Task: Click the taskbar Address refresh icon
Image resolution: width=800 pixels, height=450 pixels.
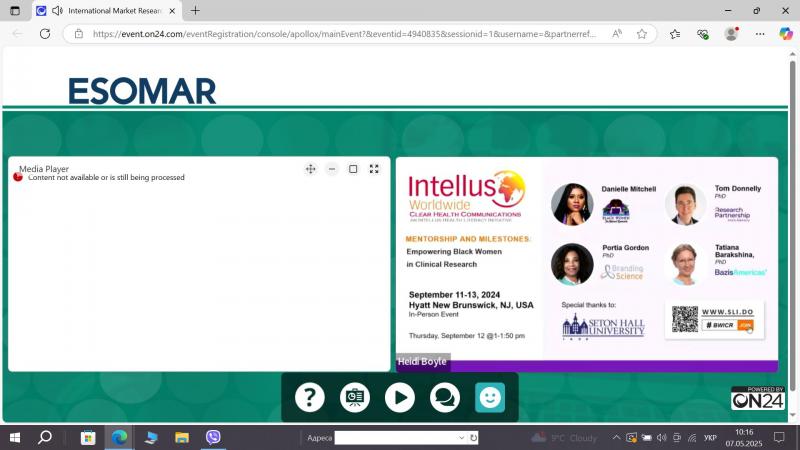Action: tap(473, 438)
